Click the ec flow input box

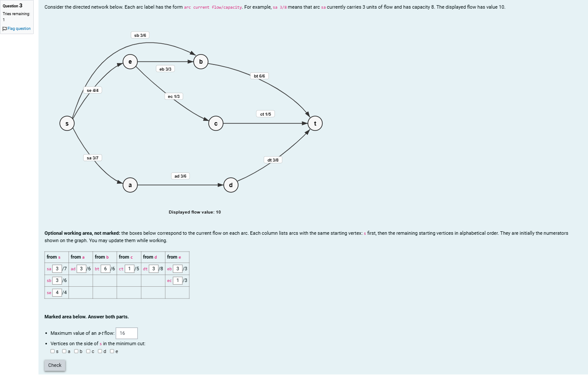tap(178, 280)
